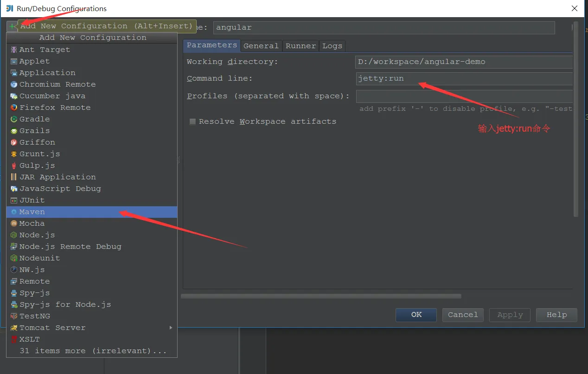Select the Grails icon
Image resolution: width=588 pixels, height=374 pixels.
(x=14, y=131)
